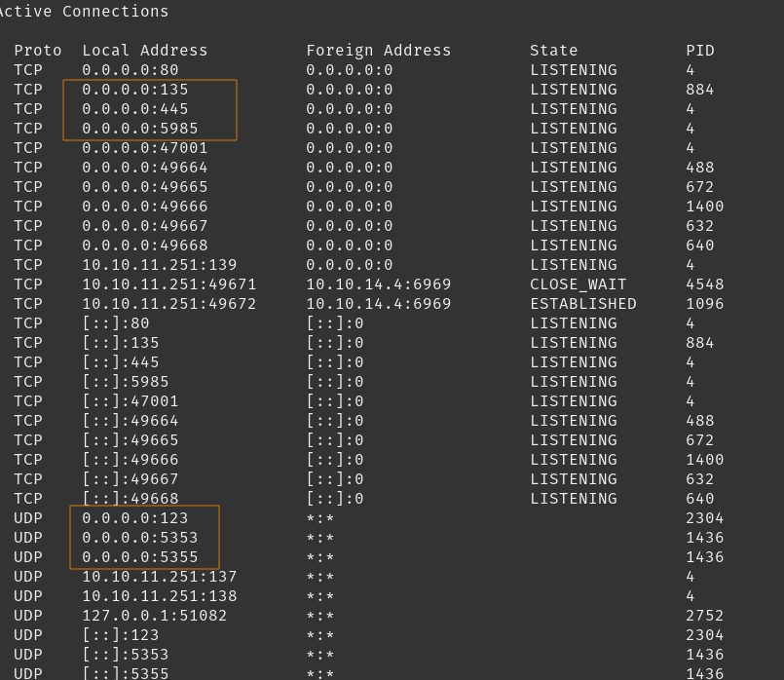This screenshot has width=784, height=680.
Task: Select the 0.0.0.0:445 local address entry
Action: pos(135,109)
